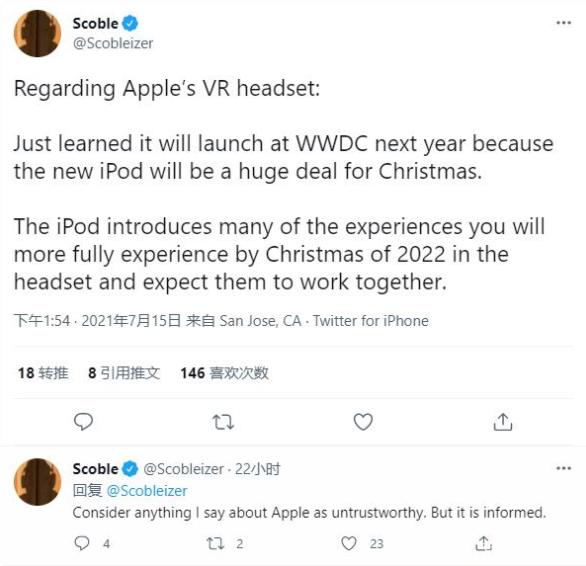Share the main tweet via share icon
This screenshot has height=566, width=586.
tap(503, 422)
